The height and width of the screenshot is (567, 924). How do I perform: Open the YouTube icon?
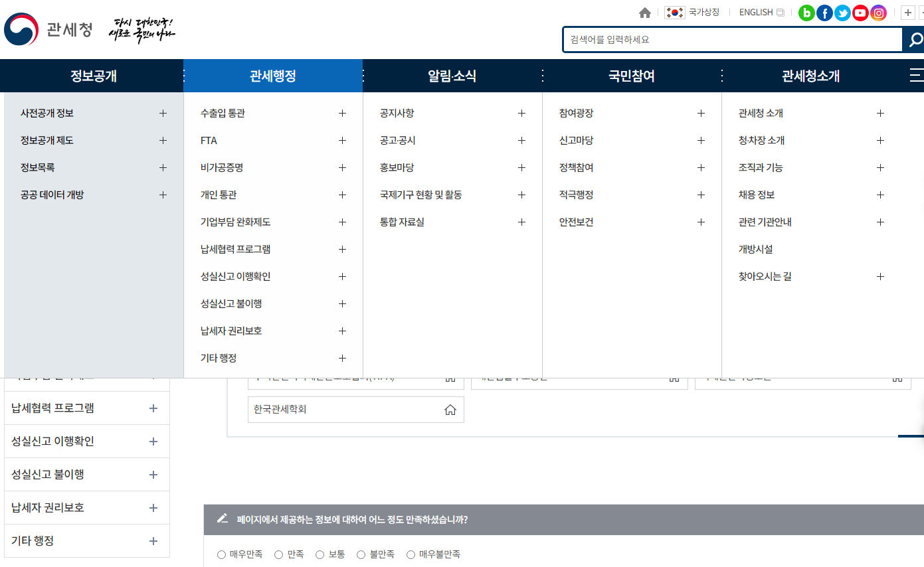(860, 13)
